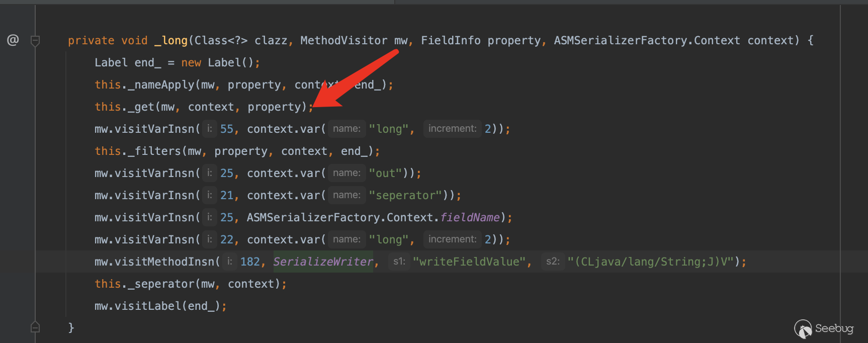Click the "writeFieldValue" string literal
The width and height of the screenshot is (868, 343).
pyautogui.click(x=469, y=262)
